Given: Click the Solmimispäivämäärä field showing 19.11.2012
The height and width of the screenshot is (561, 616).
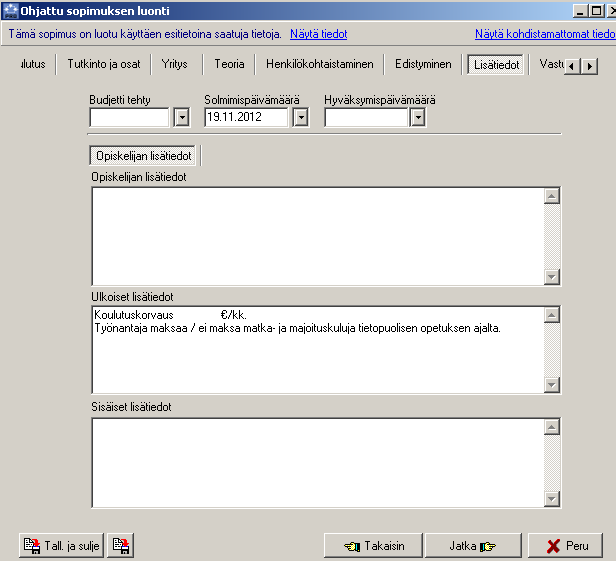Looking at the screenshot, I should pos(247,117).
